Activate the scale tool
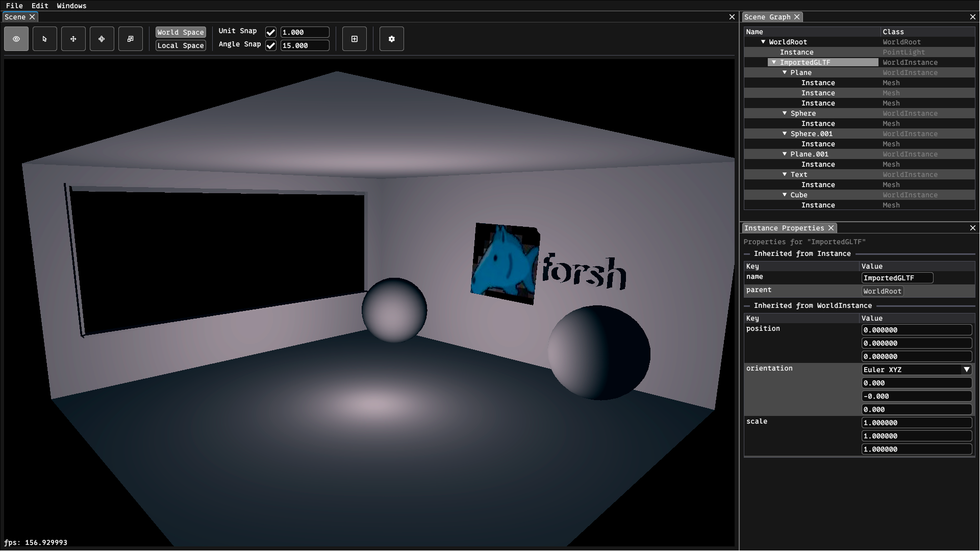This screenshot has height=551, width=980. click(131, 39)
